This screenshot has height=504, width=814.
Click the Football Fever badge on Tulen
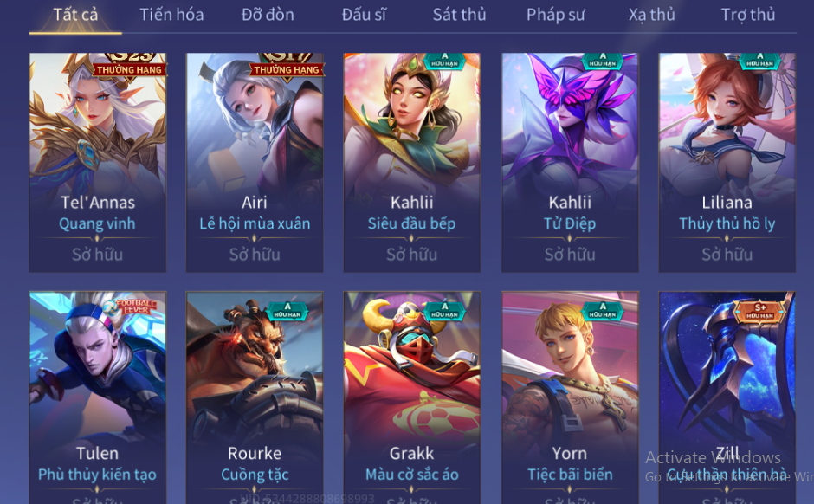(x=132, y=307)
